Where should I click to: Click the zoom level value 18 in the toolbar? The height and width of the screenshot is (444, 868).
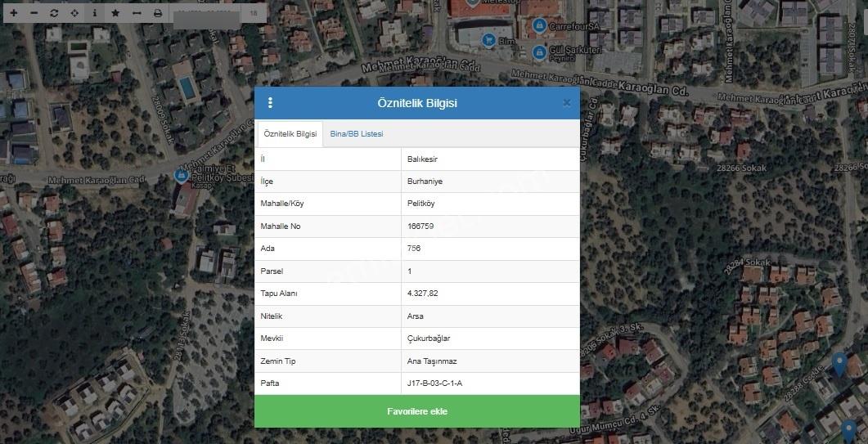coord(254,13)
